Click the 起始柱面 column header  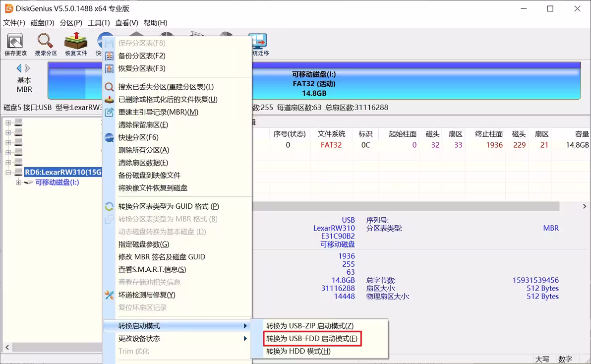click(x=403, y=134)
